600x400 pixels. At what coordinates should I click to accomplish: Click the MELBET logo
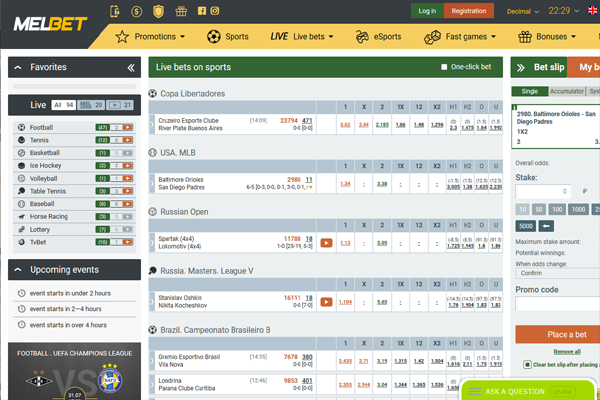50,24
